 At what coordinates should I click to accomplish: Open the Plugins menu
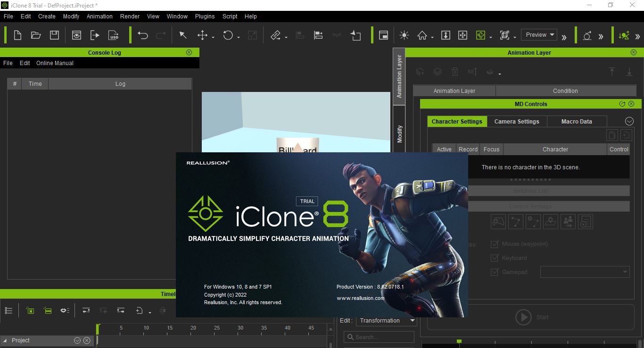pyautogui.click(x=205, y=17)
